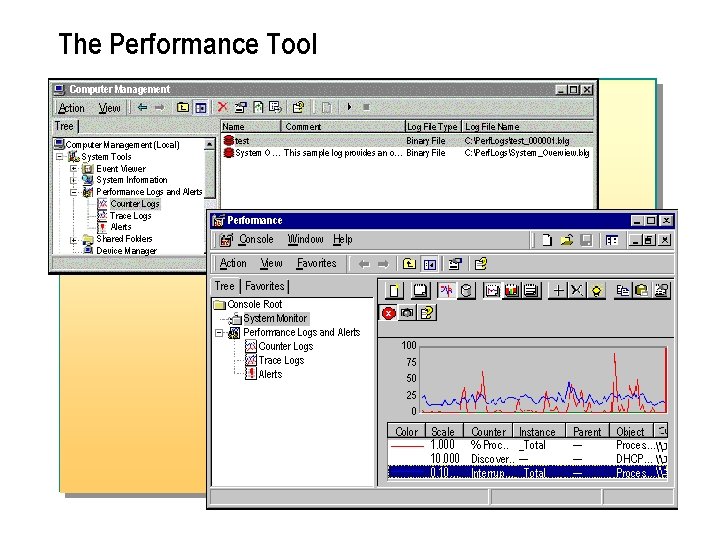Click scroll up arrow in Computer Management tree
The height and width of the screenshot is (540, 720).
click(x=209, y=144)
